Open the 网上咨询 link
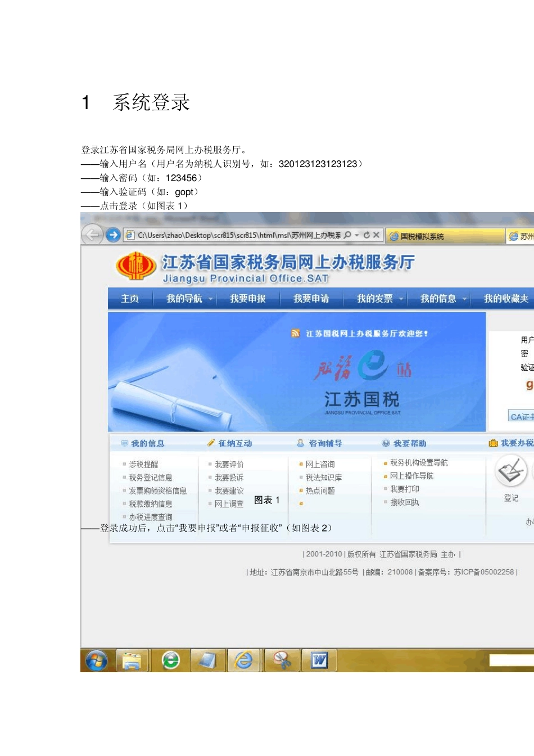 320,465
